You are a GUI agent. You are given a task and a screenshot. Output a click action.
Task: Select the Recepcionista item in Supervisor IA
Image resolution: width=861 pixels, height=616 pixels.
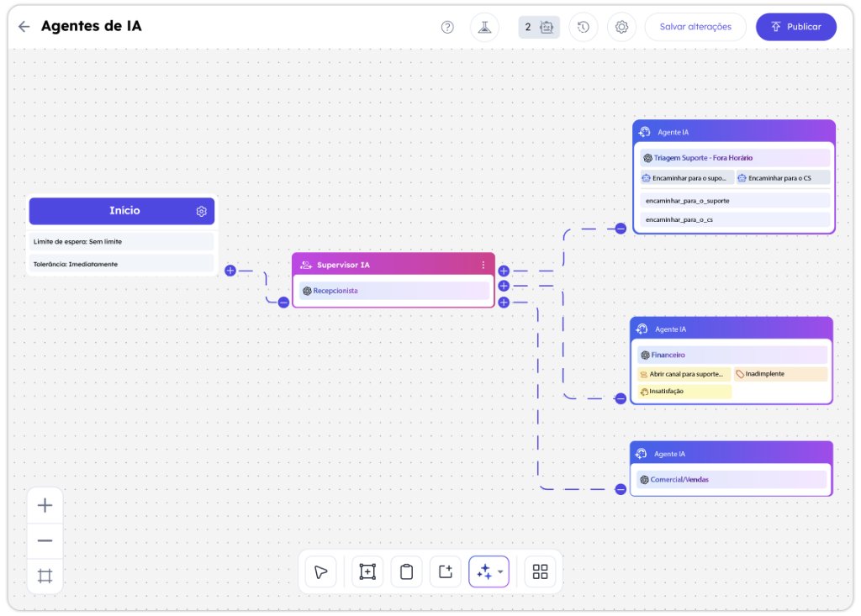click(394, 291)
